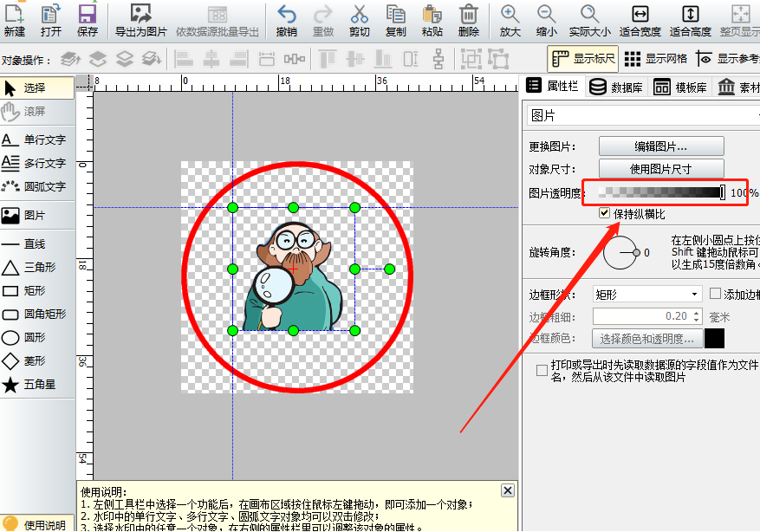Select the 矩形 rectangle tool
This screenshot has height=532, width=760.
pos(37,291)
